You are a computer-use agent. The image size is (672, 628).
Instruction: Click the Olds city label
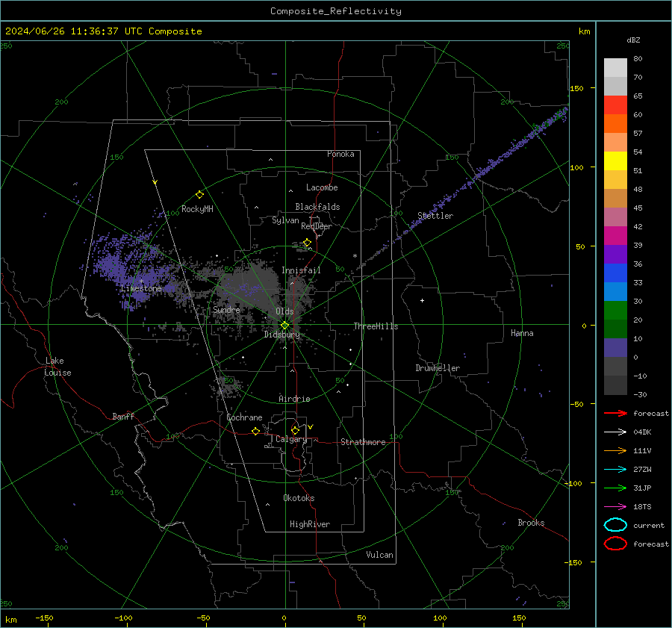click(x=284, y=311)
